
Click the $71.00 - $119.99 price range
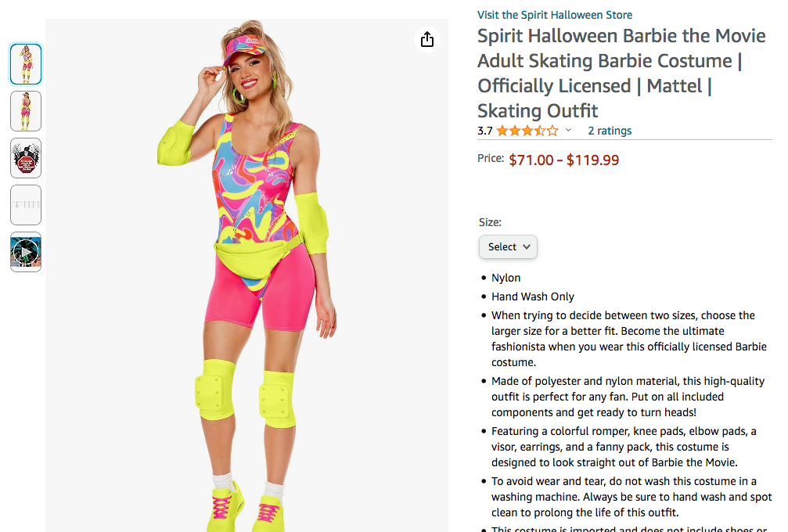564,160
